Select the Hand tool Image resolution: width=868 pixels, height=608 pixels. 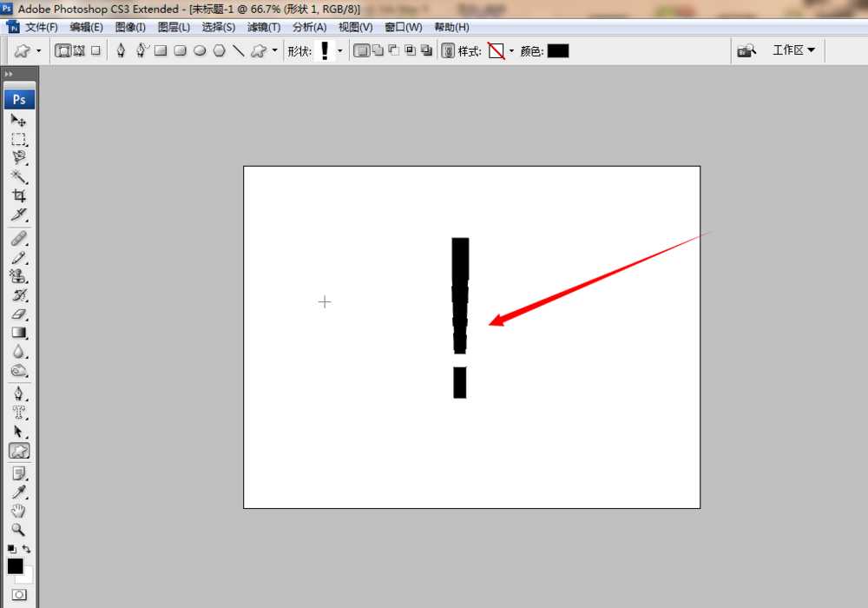click(x=18, y=511)
